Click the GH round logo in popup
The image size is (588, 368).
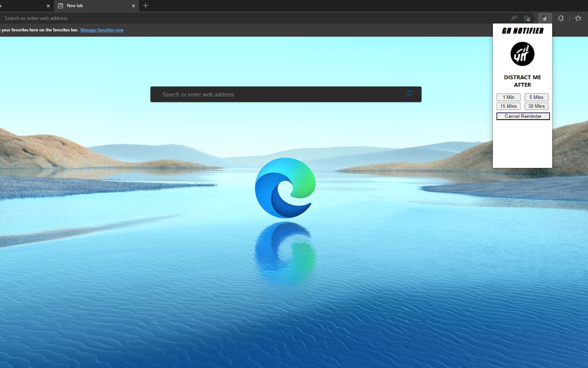click(522, 54)
